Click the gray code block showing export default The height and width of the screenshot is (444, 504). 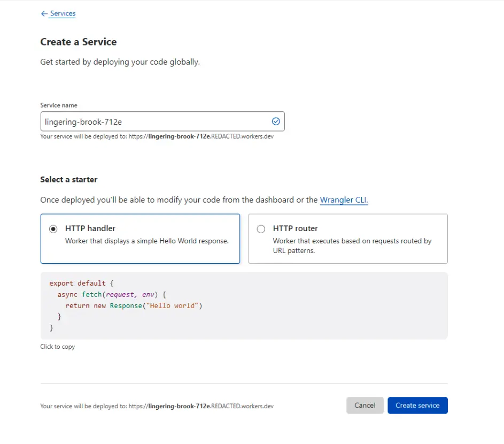(244, 305)
